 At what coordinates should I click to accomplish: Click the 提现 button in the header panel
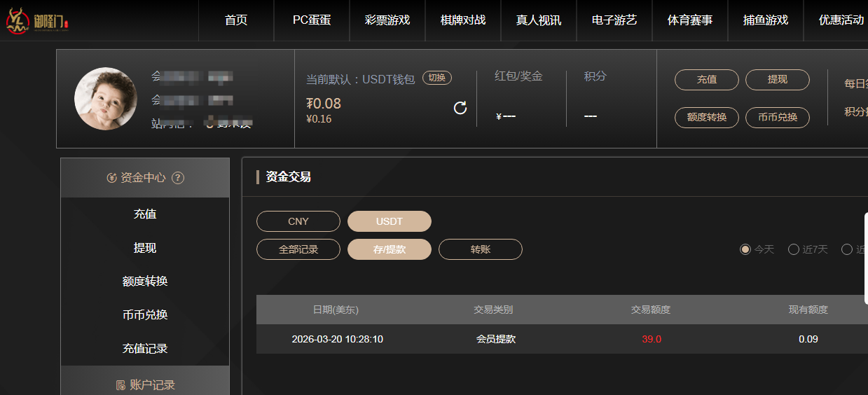778,80
